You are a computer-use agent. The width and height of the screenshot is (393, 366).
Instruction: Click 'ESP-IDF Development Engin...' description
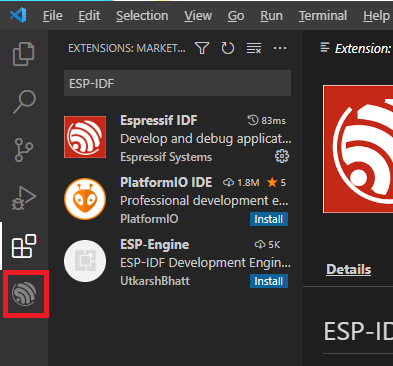(205, 263)
